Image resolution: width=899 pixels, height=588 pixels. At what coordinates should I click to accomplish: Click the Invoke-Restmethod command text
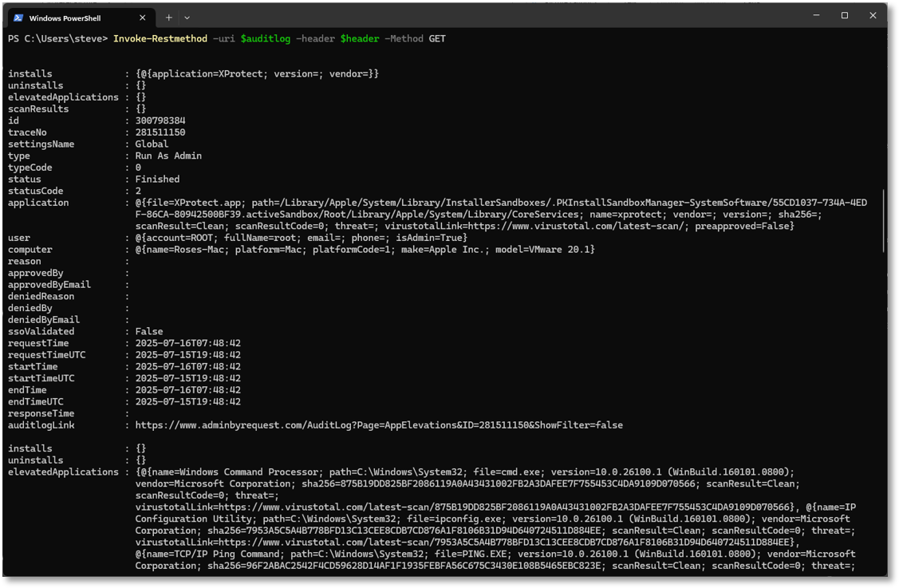coord(160,38)
